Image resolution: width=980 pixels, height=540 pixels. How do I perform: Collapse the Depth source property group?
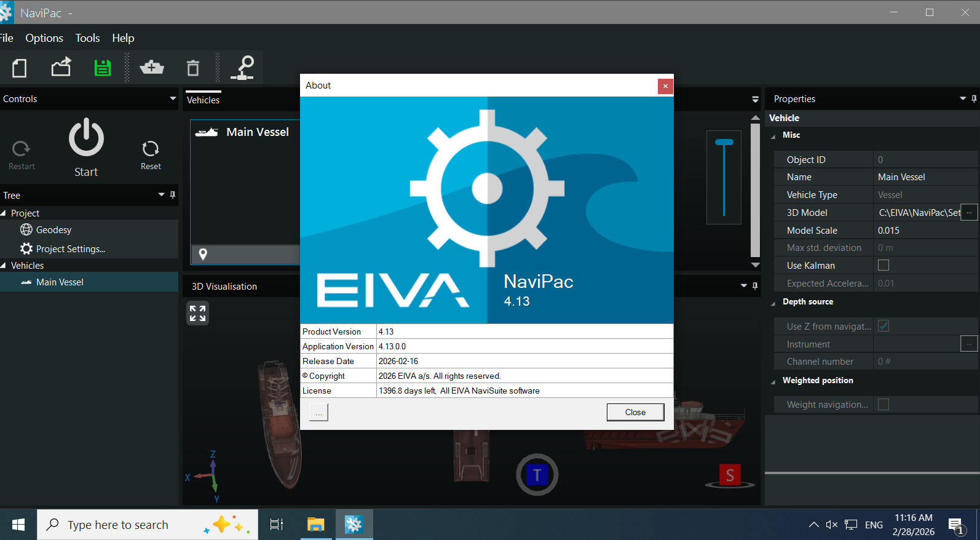click(x=773, y=303)
